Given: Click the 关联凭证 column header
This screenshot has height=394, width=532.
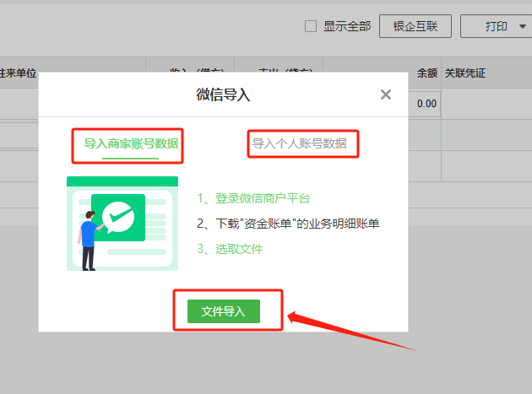Looking at the screenshot, I should pyautogui.click(x=465, y=73).
